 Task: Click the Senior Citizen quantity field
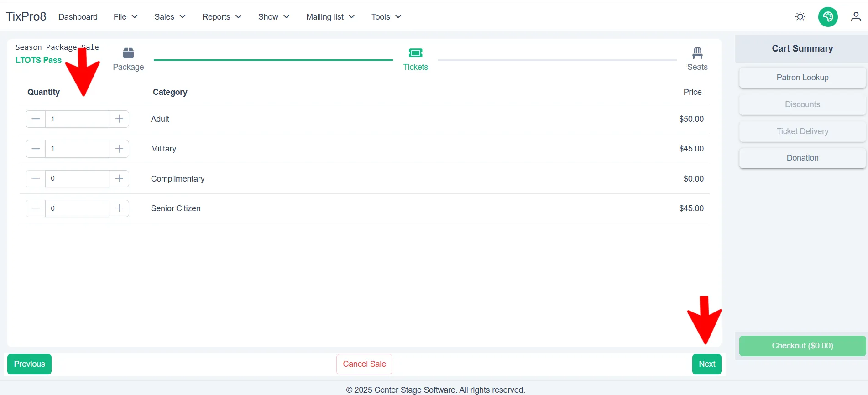coord(77,208)
